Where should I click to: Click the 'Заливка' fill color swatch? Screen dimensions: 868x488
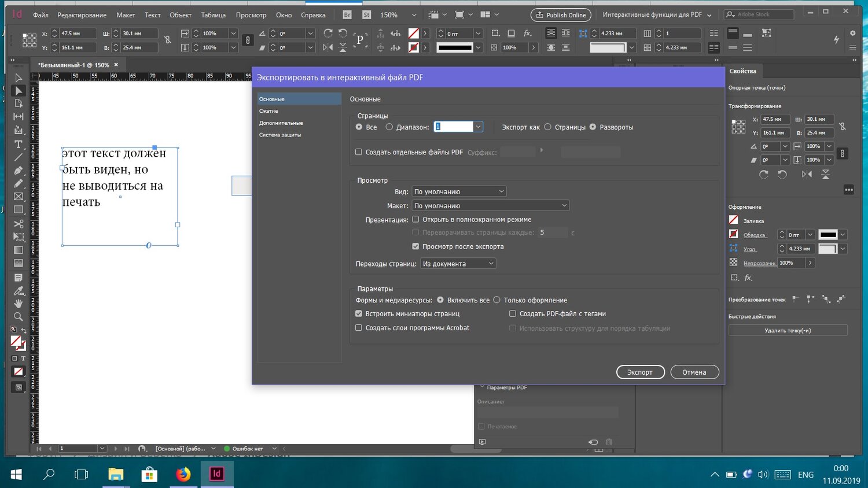point(734,220)
